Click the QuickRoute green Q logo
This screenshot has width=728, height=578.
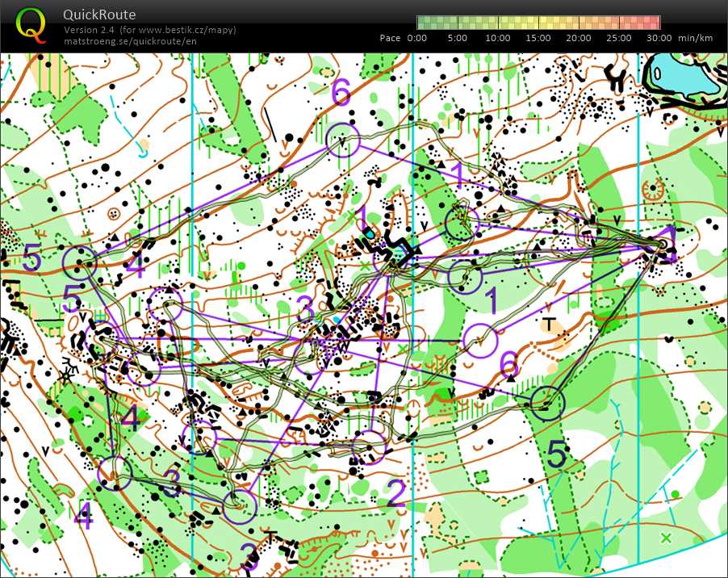[31, 25]
